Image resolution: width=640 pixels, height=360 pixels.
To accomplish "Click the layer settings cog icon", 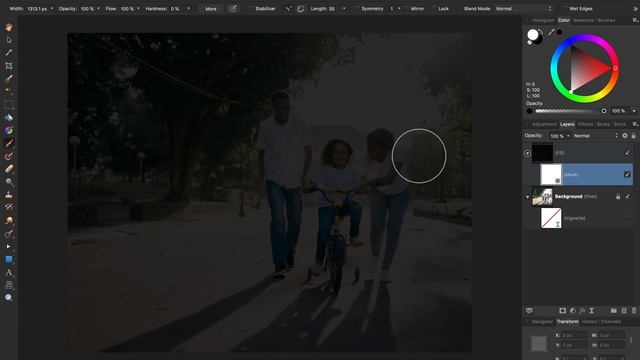I will 625,136.
